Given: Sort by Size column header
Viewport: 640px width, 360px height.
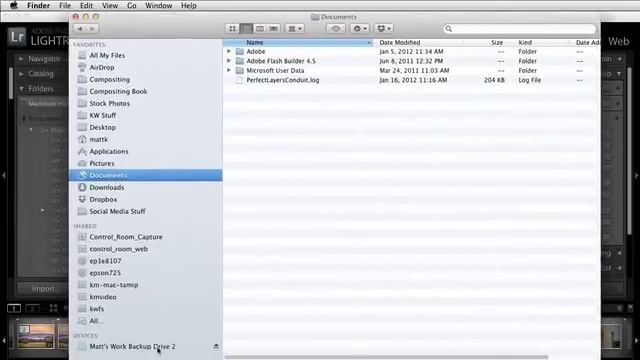Looking at the screenshot, I should click(489, 42).
